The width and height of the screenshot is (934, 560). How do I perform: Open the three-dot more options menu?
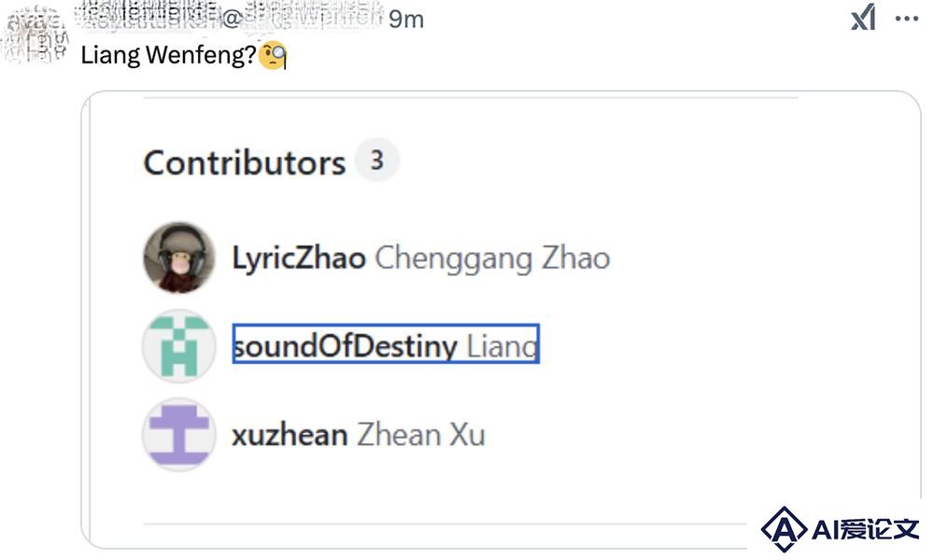tap(907, 19)
